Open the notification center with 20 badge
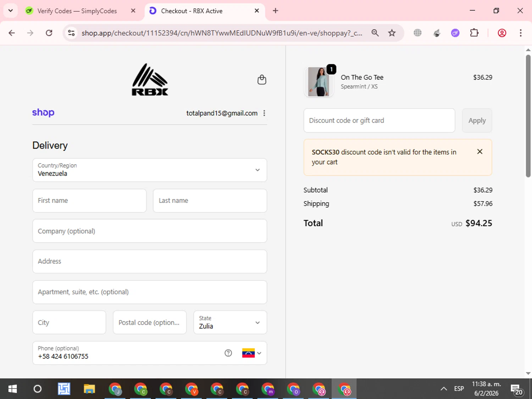The width and height of the screenshot is (532, 399). coord(517,389)
